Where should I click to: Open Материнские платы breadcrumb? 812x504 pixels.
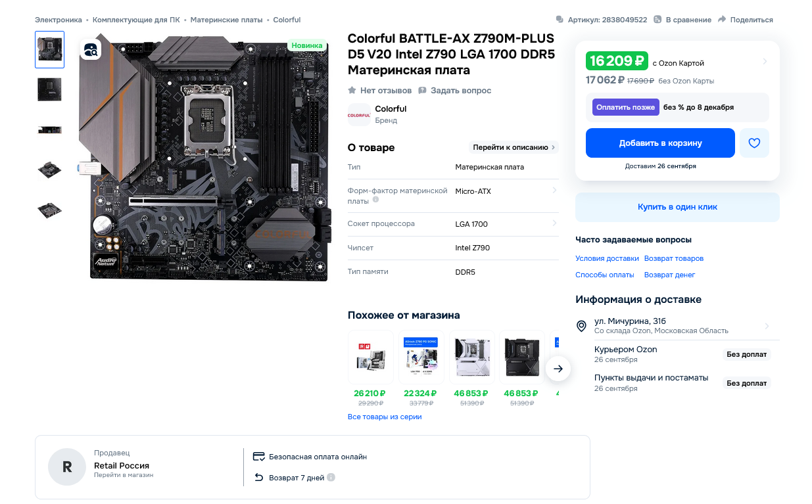[226, 20]
